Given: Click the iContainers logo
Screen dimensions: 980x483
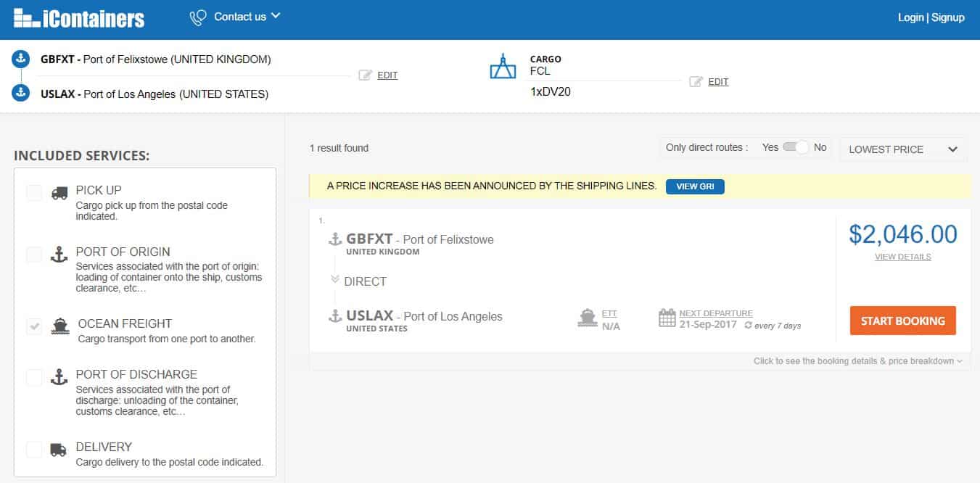Looking at the screenshot, I should pos(79,18).
